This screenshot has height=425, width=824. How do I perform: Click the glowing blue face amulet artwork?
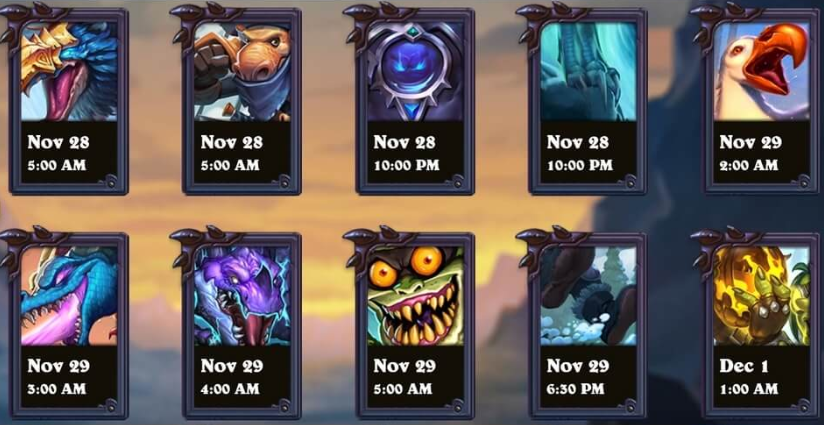(415, 71)
